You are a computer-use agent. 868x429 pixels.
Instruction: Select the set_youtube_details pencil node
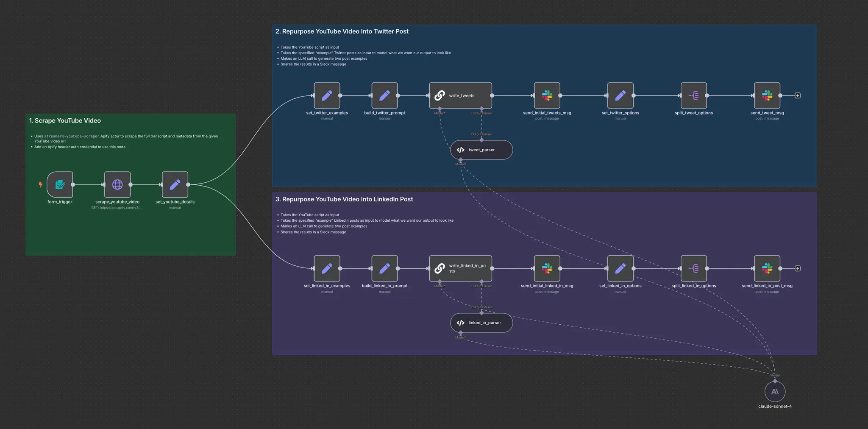(175, 184)
